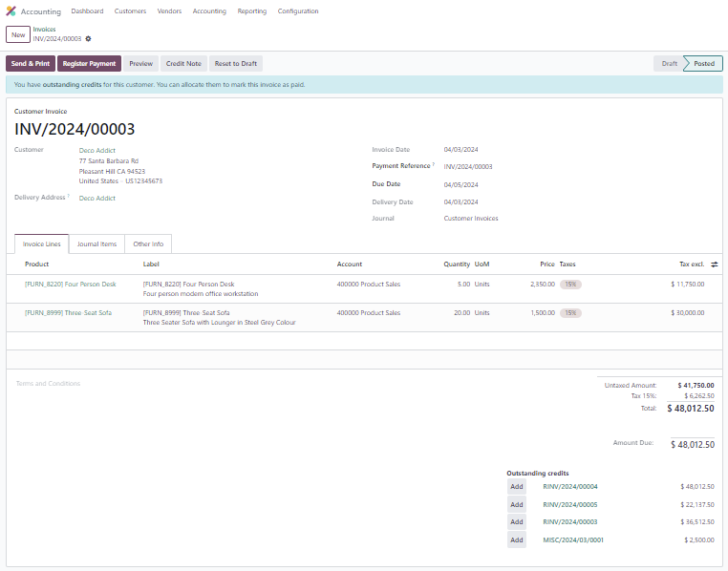This screenshot has height=571, width=728.
Task: Click the 15% tax tag on Four Person Desk
Action: [570, 285]
